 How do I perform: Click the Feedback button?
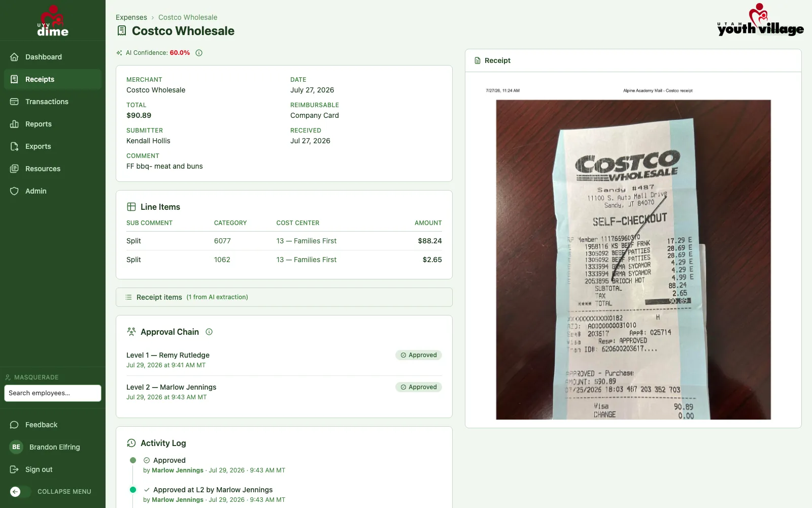(53, 425)
